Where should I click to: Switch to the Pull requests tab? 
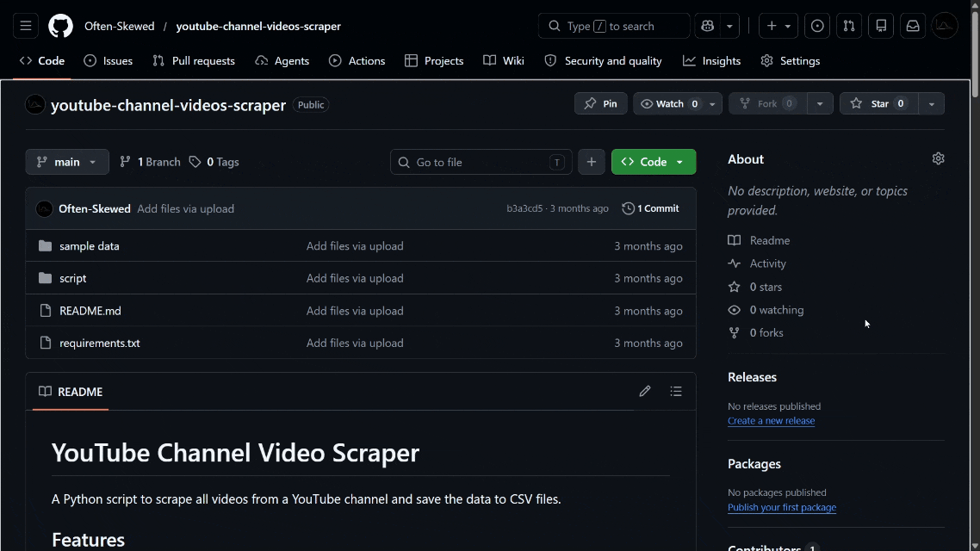[x=194, y=60]
